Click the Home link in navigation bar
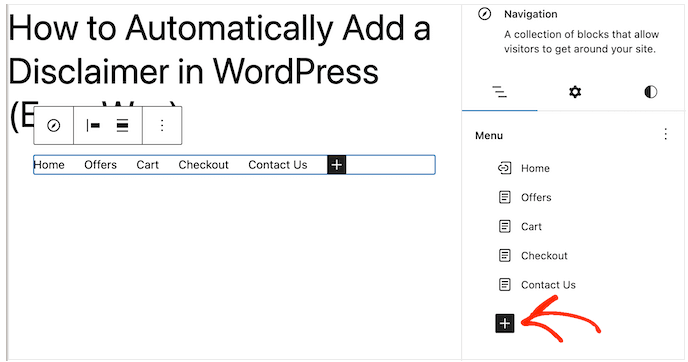688x362 pixels. tap(49, 165)
